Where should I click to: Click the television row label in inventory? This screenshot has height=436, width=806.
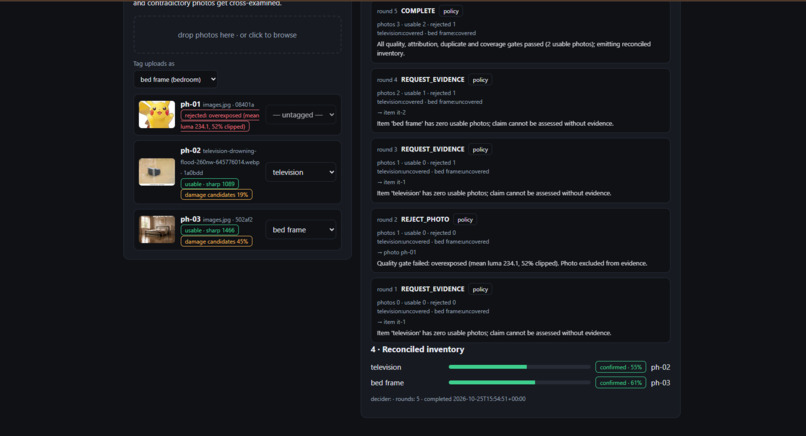tap(386, 367)
